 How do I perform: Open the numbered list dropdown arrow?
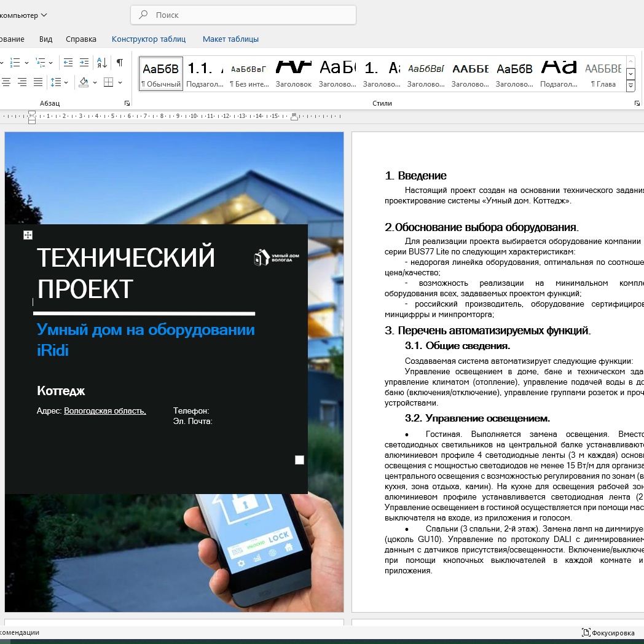click(26, 63)
